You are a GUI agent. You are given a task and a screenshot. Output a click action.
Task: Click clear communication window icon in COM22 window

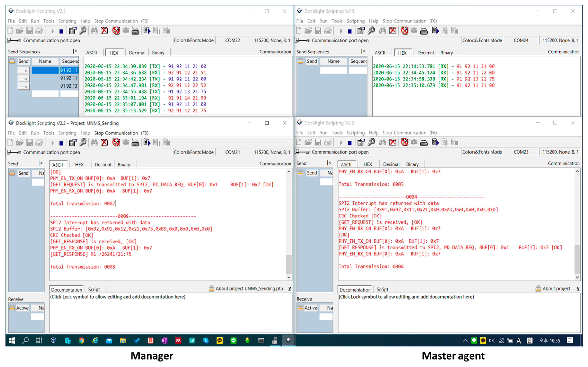tap(104, 31)
